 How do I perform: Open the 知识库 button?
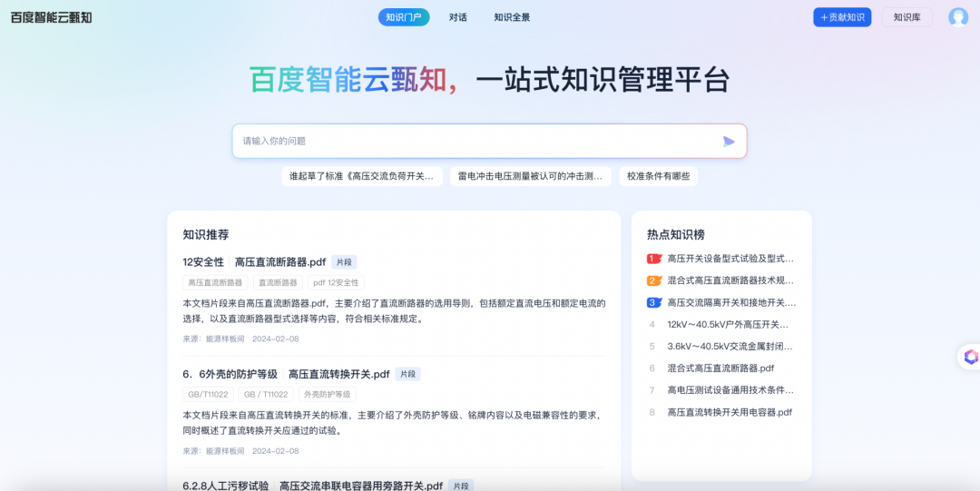[906, 17]
